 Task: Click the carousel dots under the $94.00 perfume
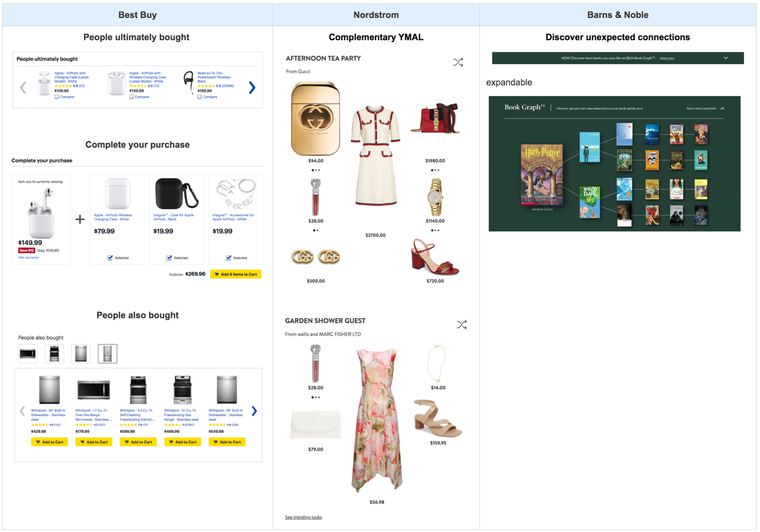tap(316, 170)
